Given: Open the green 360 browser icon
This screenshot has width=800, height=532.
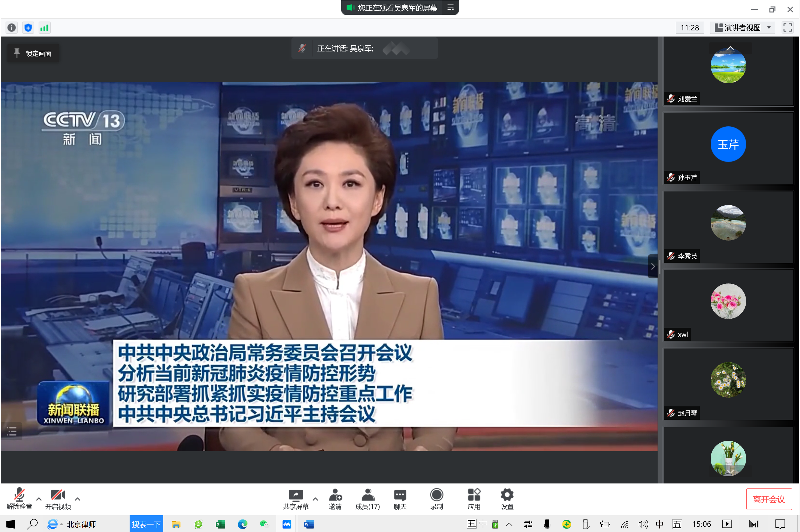Looking at the screenshot, I should coord(198,524).
